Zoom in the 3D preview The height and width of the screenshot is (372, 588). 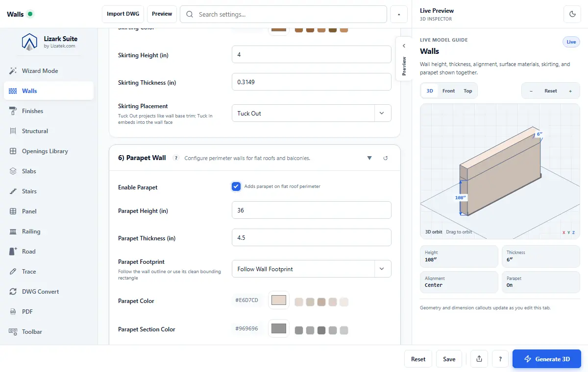tap(570, 91)
